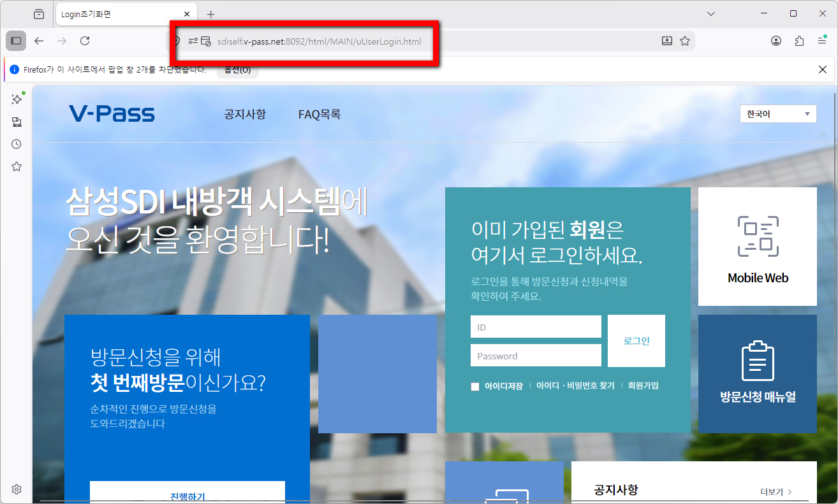Open a new tab with the plus button

(x=211, y=14)
